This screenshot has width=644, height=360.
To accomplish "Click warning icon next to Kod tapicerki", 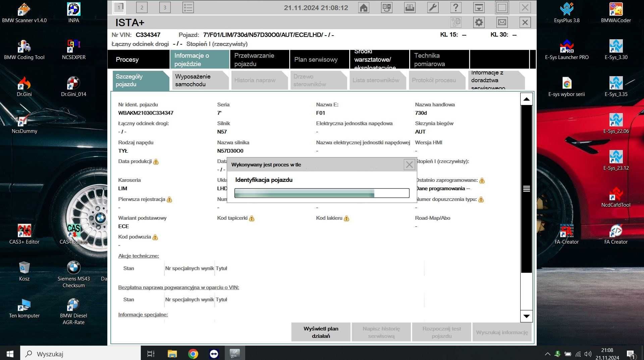I will tap(252, 218).
